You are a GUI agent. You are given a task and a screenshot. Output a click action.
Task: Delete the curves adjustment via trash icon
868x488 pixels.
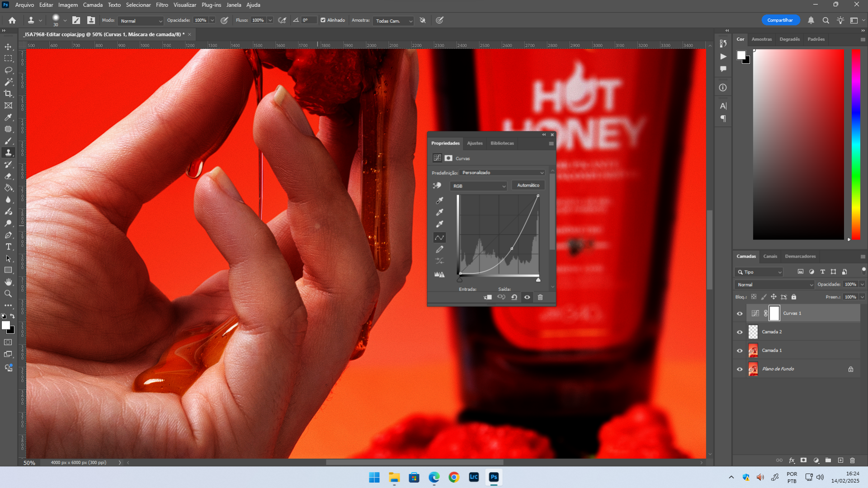click(540, 297)
